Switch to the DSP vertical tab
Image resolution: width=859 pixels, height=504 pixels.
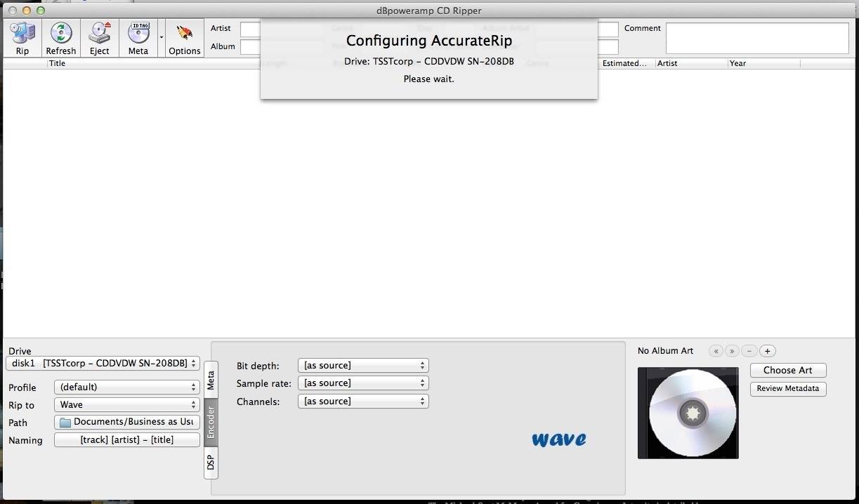click(211, 463)
